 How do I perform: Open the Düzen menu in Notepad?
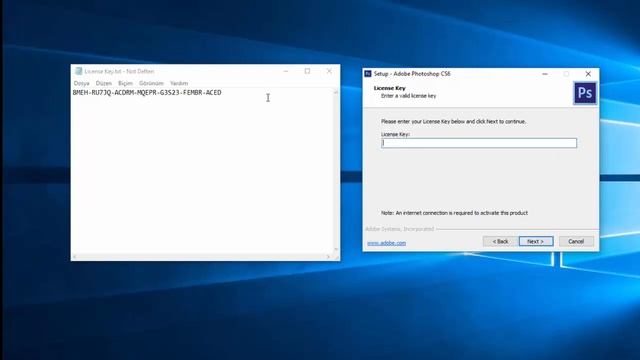[x=104, y=83]
